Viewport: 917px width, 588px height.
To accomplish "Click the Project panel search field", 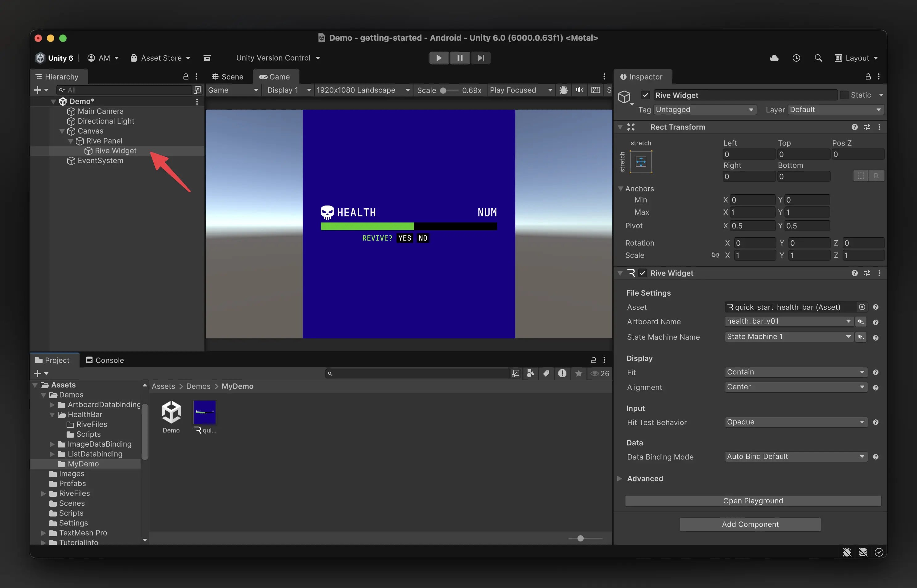I will point(417,374).
